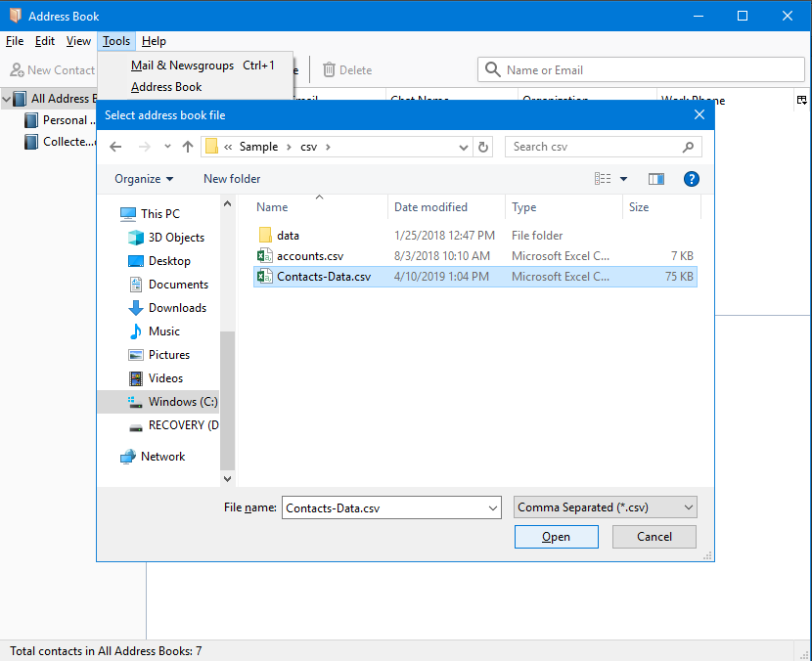Click the Delete trash can icon
812x661 pixels.
click(x=329, y=69)
